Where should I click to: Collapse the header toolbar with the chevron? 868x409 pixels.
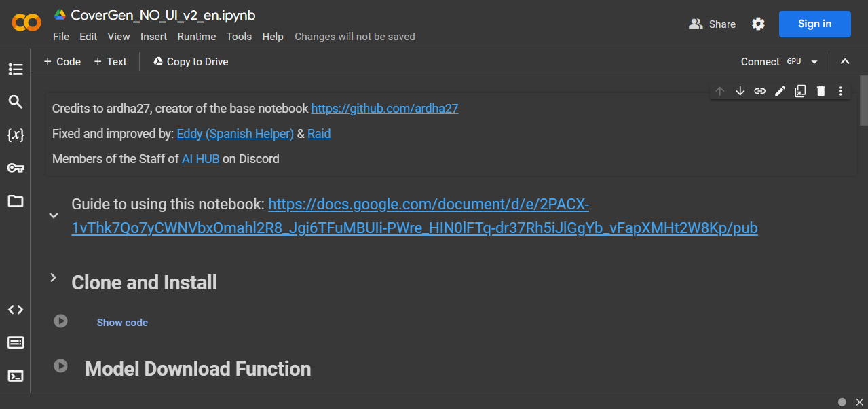[x=845, y=61]
